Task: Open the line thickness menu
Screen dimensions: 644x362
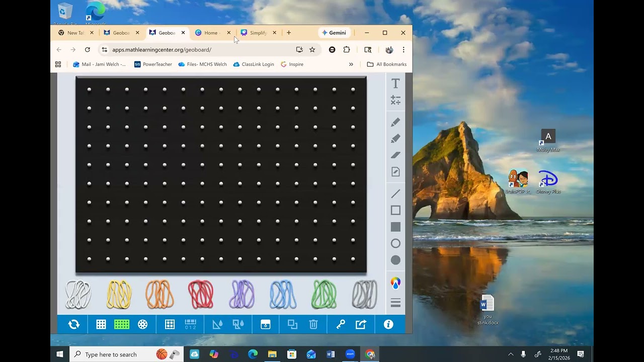Action: (395, 303)
